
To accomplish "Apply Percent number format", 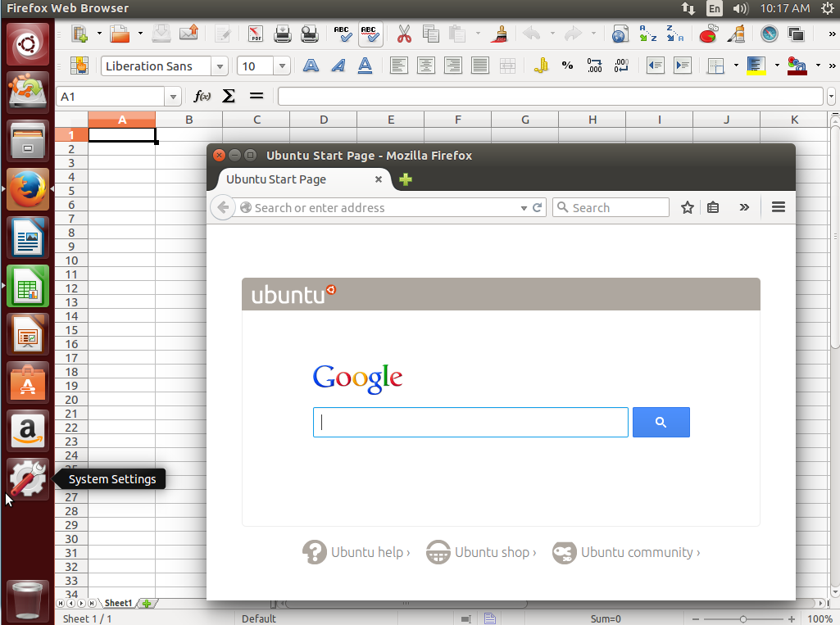I will 567,66.
